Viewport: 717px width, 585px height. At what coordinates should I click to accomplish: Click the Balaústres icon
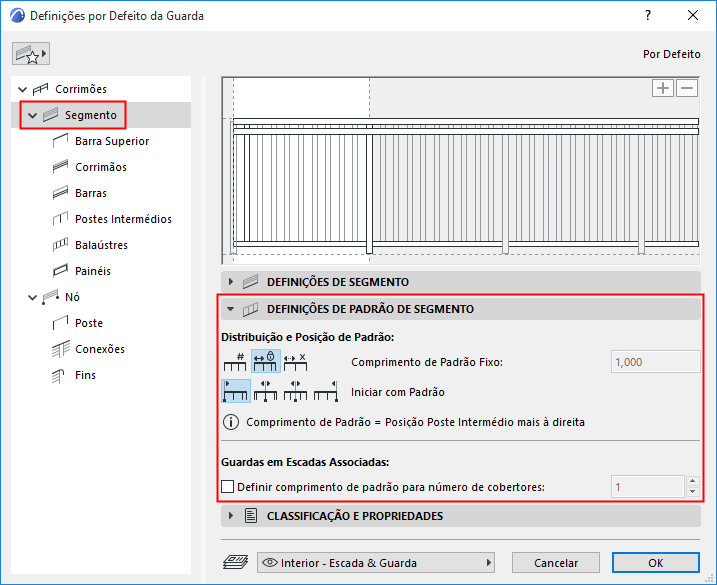60,245
